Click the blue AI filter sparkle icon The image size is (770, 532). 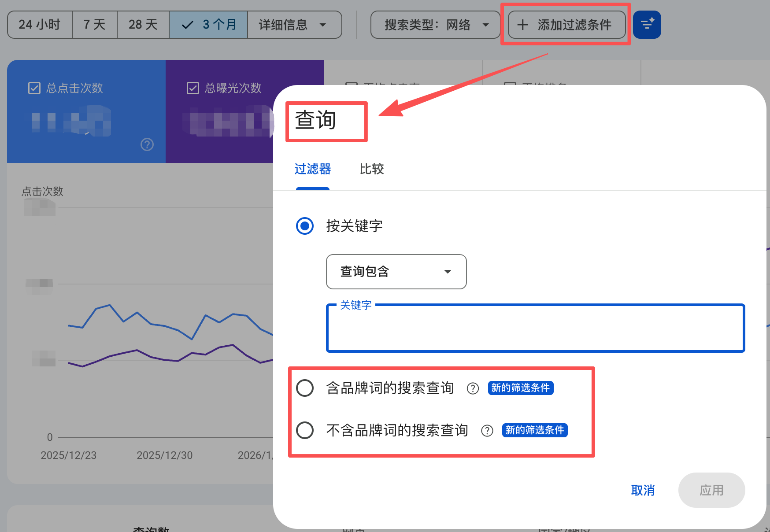point(647,25)
